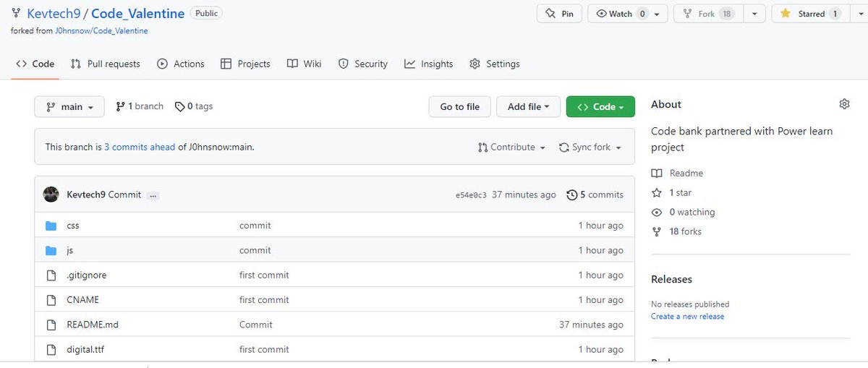Viewport: 868px width, 368px height.
Task: Click Create a new release link
Action: (687, 316)
